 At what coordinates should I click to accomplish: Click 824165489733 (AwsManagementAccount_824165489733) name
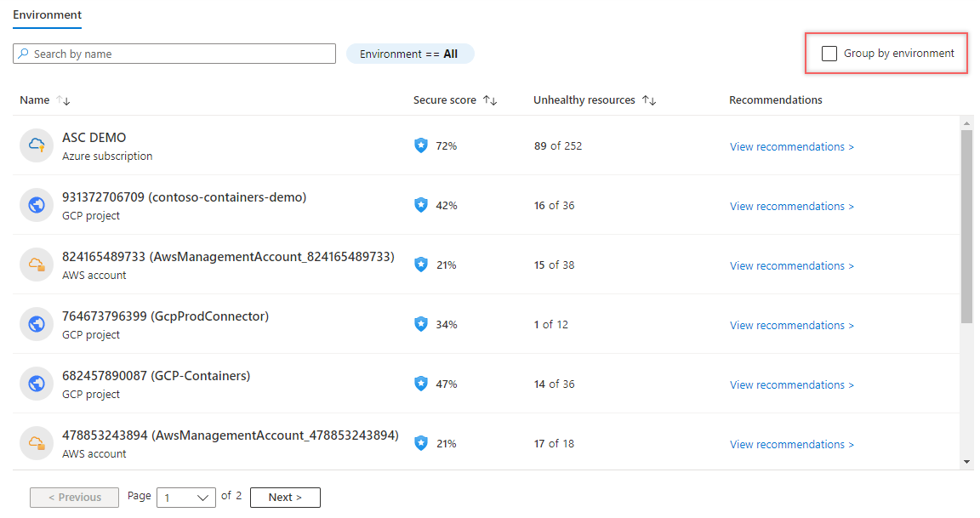point(228,257)
